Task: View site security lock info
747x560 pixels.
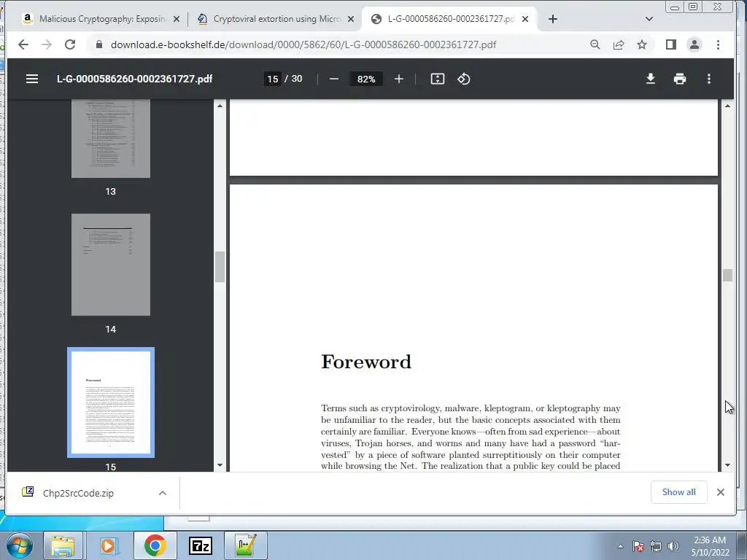Action: pos(99,44)
